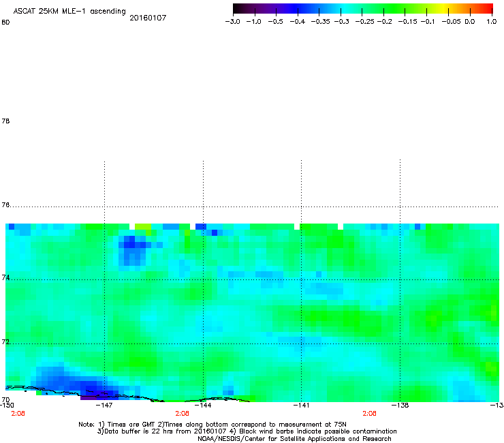This screenshot has width=504, height=443.
Task: Click the colorbar label '-0.2'
Action: (x=384, y=22)
